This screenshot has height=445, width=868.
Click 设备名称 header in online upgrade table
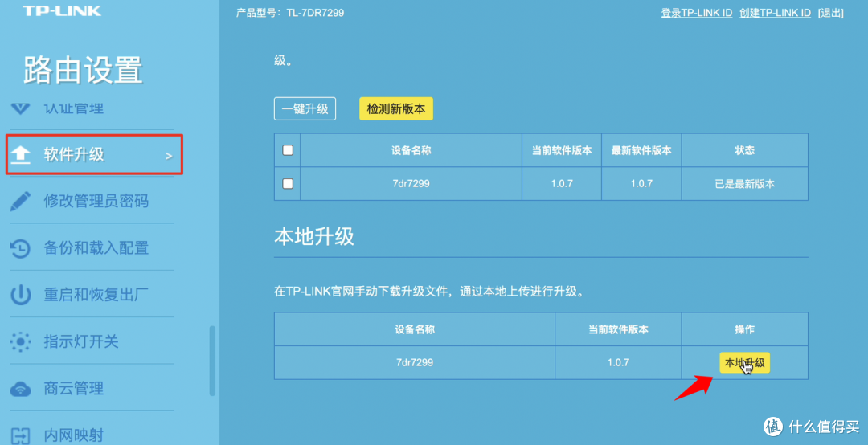pyautogui.click(x=411, y=150)
